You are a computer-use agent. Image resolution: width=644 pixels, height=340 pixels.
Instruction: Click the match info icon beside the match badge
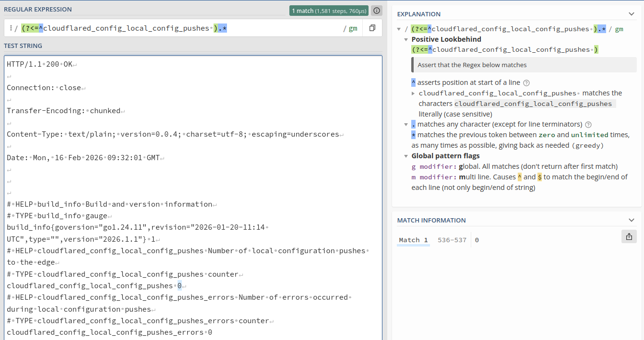(x=377, y=11)
